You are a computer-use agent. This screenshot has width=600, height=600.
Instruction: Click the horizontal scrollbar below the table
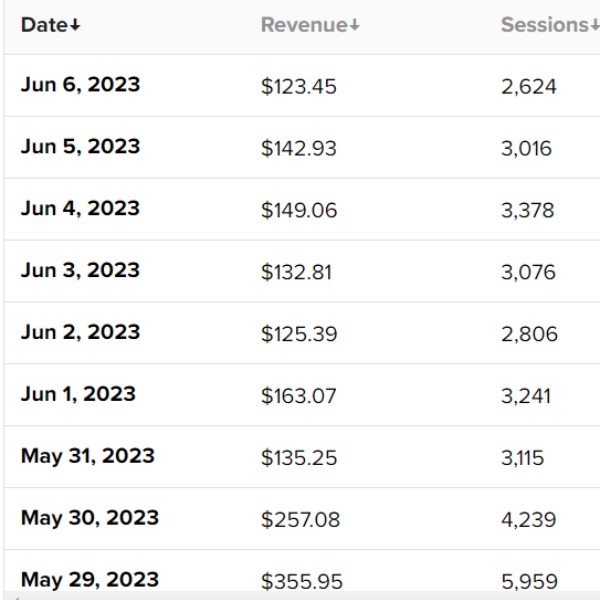(x=302, y=596)
